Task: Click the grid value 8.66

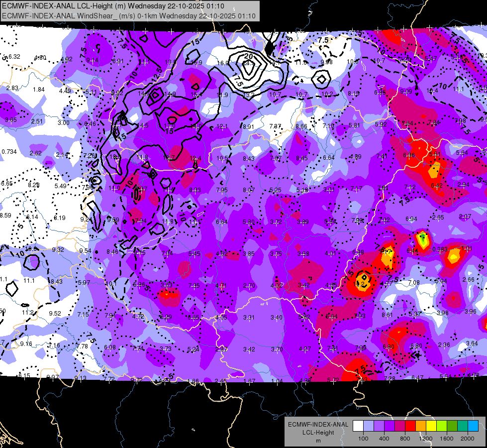Action: tap(301, 126)
